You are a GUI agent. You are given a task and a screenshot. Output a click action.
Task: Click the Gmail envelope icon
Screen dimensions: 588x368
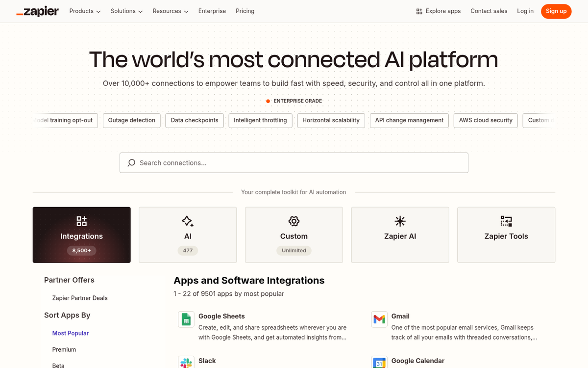click(379, 319)
